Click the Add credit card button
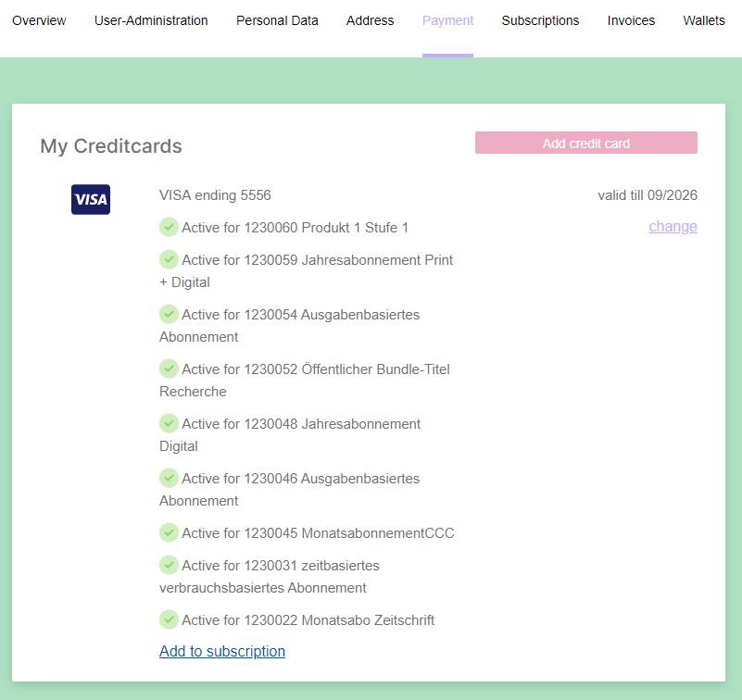 point(585,143)
